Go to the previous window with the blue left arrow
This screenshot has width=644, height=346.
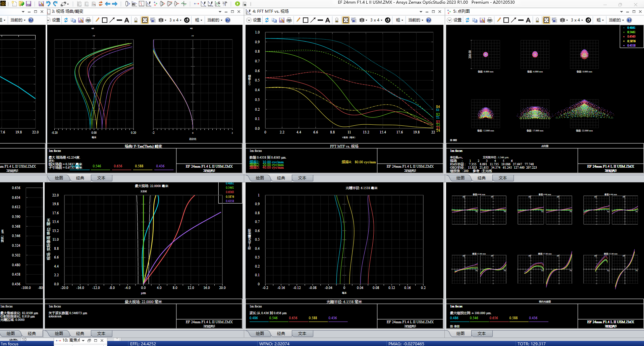108,4
